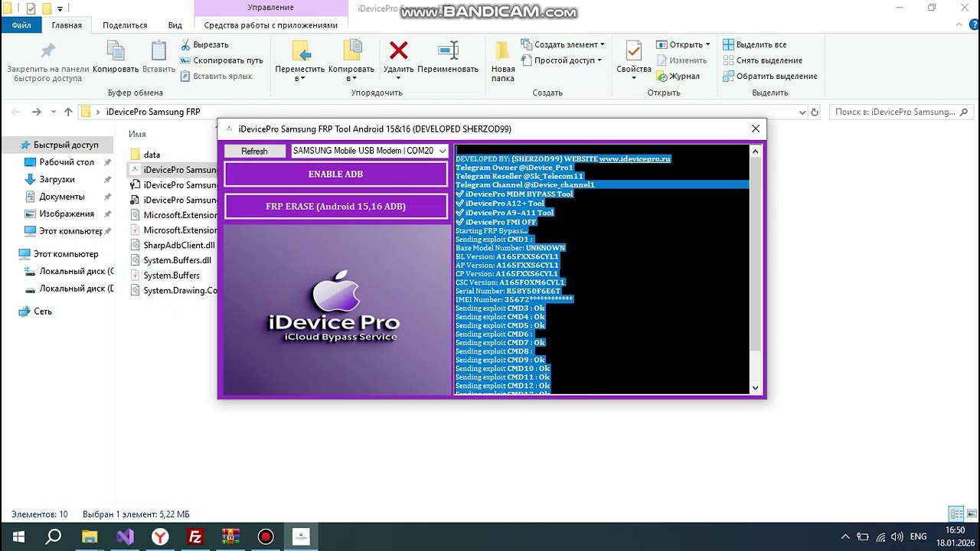This screenshot has height=551, width=980.
Task: Click the Explorer back navigation arrow
Action: [15, 112]
